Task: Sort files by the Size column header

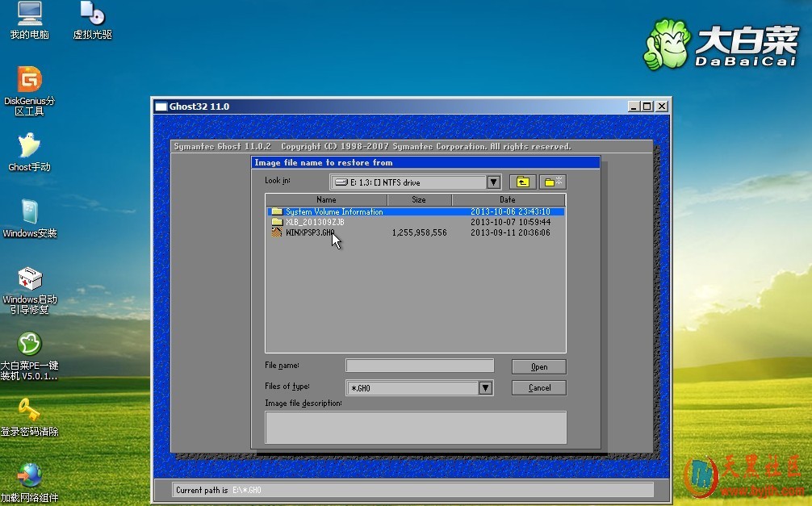Action: pyautogui.click(x=419, y=199)
